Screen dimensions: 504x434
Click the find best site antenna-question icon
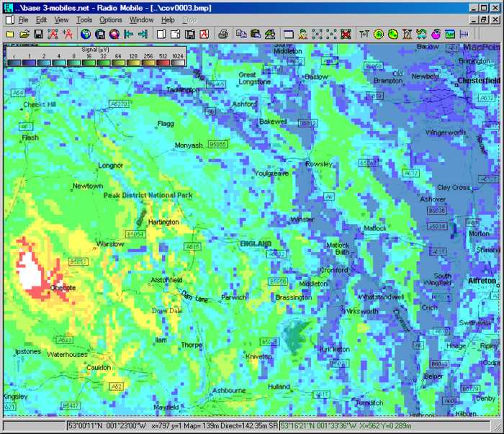pos(407,34)
